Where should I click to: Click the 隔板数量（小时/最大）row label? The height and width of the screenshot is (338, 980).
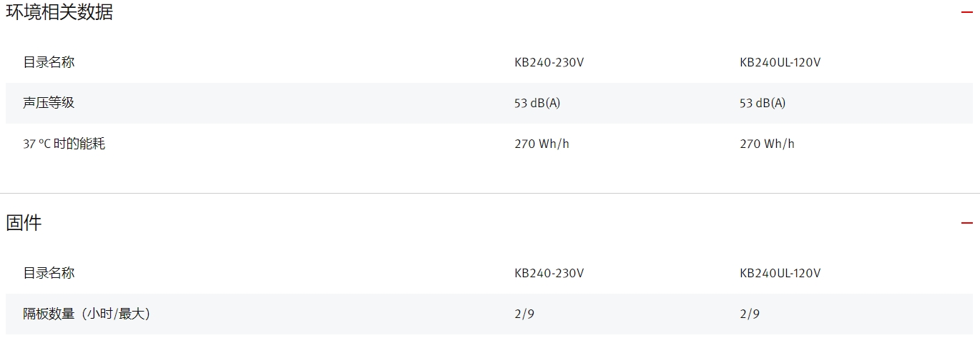click(87, 314)
